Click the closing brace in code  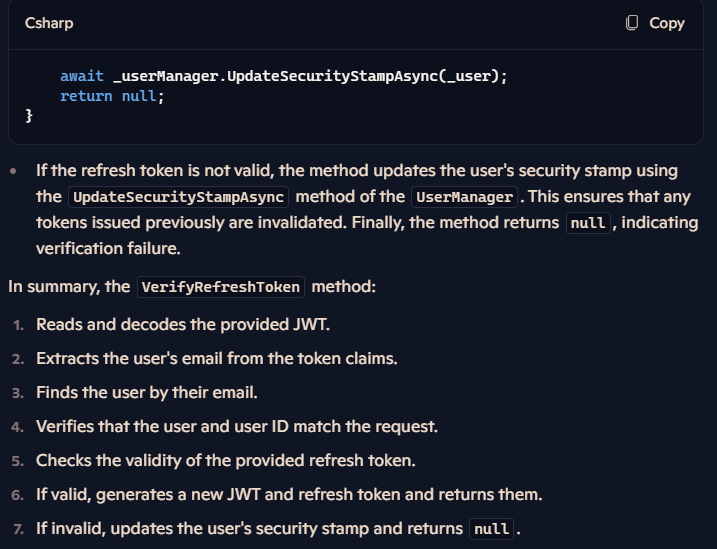pyautogui.click(x=29, y=116)
